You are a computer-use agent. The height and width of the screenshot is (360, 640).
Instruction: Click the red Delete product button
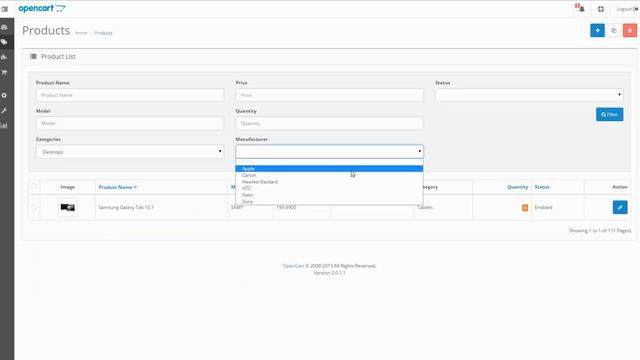pyautogui.click(x=630, y=30)
